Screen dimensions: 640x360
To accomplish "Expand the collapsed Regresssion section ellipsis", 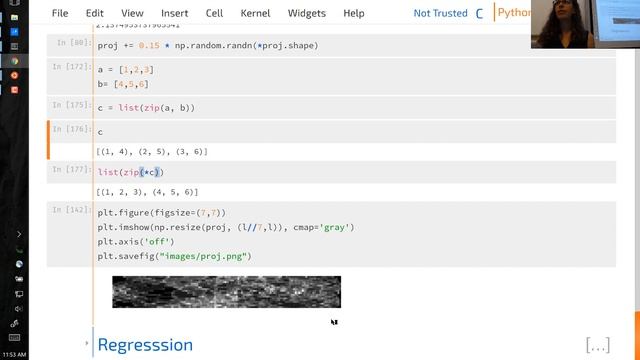I will [598, 345].
